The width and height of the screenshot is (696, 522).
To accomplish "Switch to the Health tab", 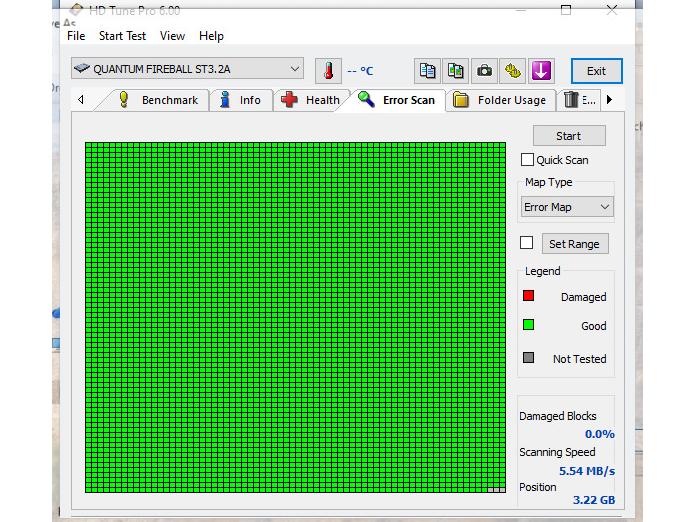I will (x=311, y=100).
